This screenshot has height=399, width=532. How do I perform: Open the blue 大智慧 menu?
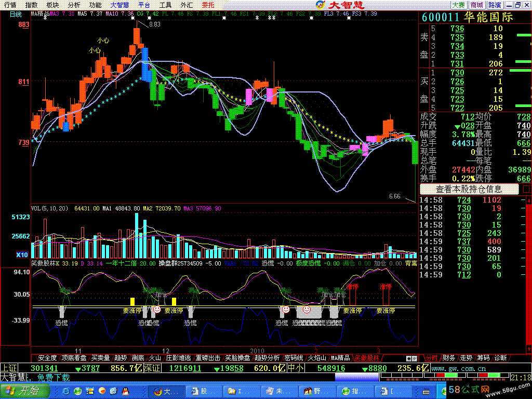(x=120, y=5)
